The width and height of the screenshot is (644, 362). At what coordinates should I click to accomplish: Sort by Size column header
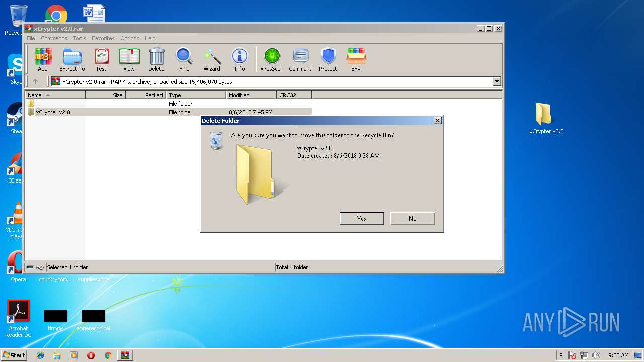[106, 95]
